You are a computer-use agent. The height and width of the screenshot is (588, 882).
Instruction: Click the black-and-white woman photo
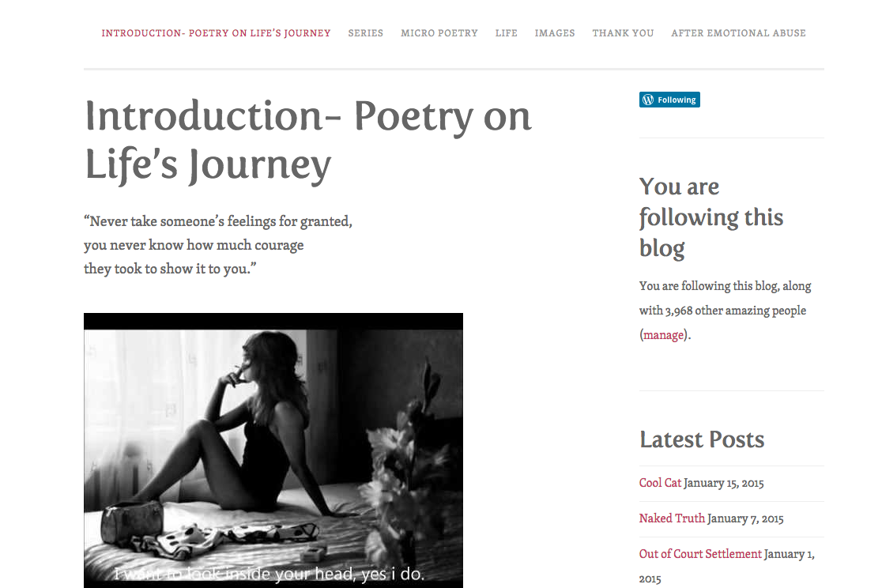(273, 443)
